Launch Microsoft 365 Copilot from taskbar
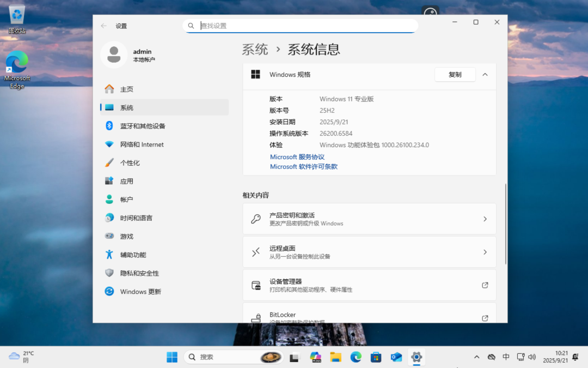 pos(315,357)
